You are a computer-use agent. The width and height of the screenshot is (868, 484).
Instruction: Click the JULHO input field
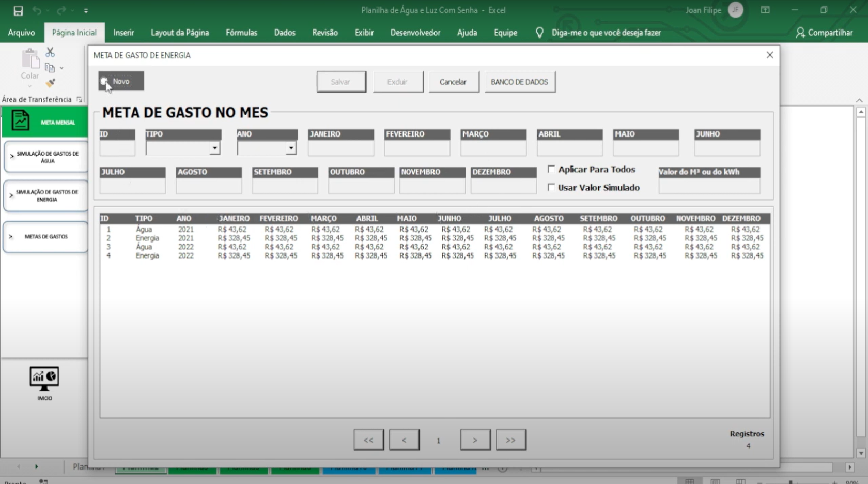tap(133, 186)
